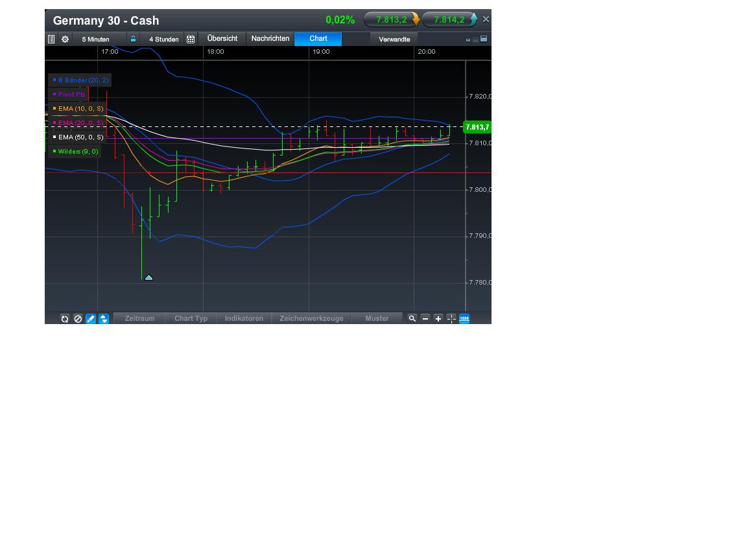Open the list document icon in top toolbar
The width and height of the screenshot is (747, 560).
click(51, 39)
